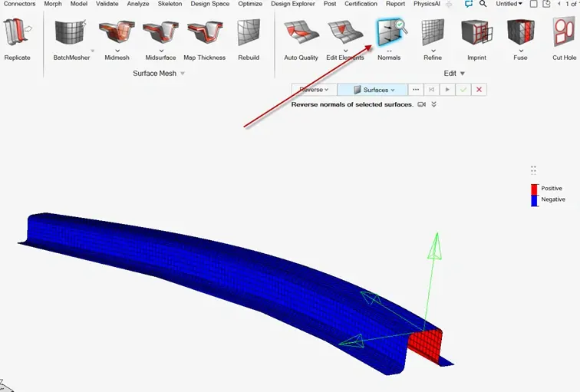Select the Normals tool icon
This screenshot has height=392, width=580.
point(389,34)
